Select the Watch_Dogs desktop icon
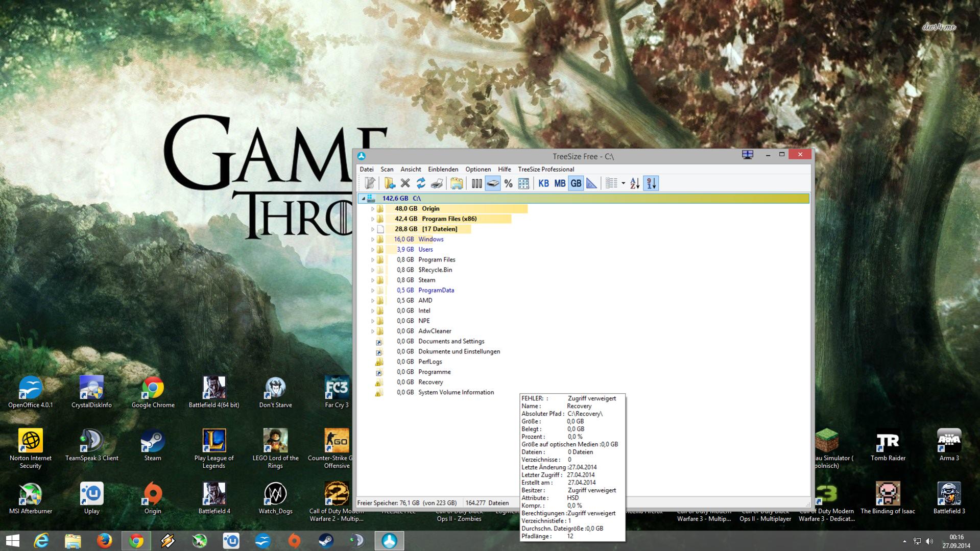 pos(275,498)
